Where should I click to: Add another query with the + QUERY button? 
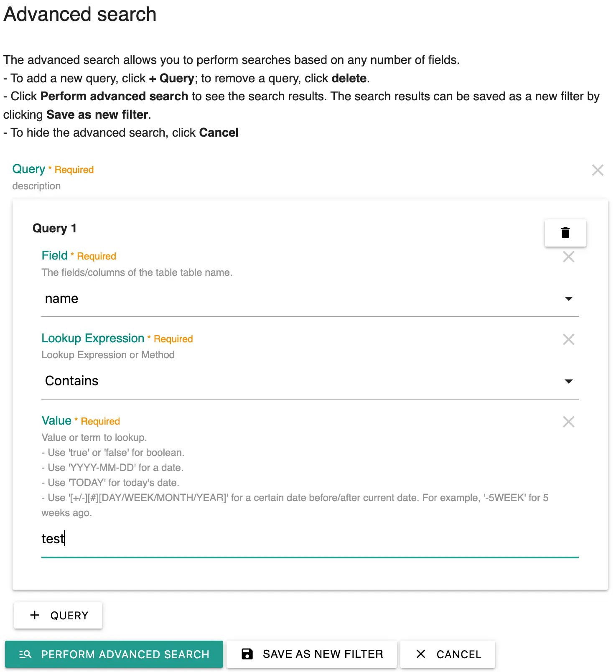tap(58, 615)
